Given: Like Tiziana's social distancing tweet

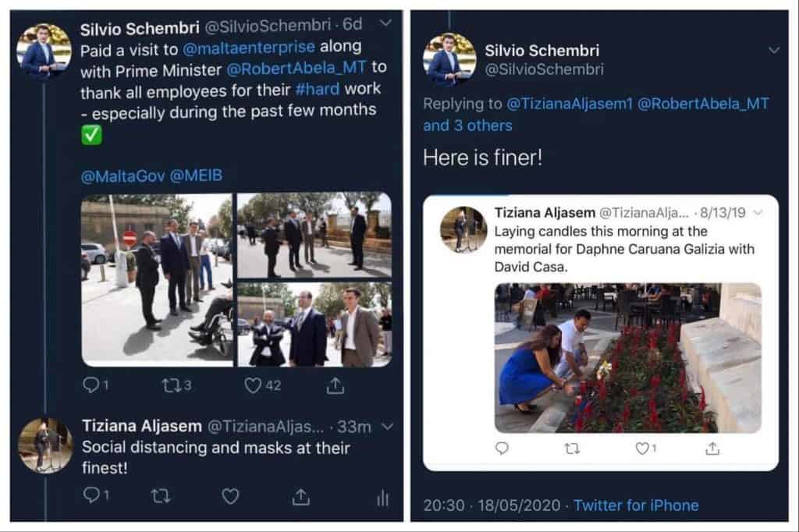Looking at the screenshot, I should point(230,496).
